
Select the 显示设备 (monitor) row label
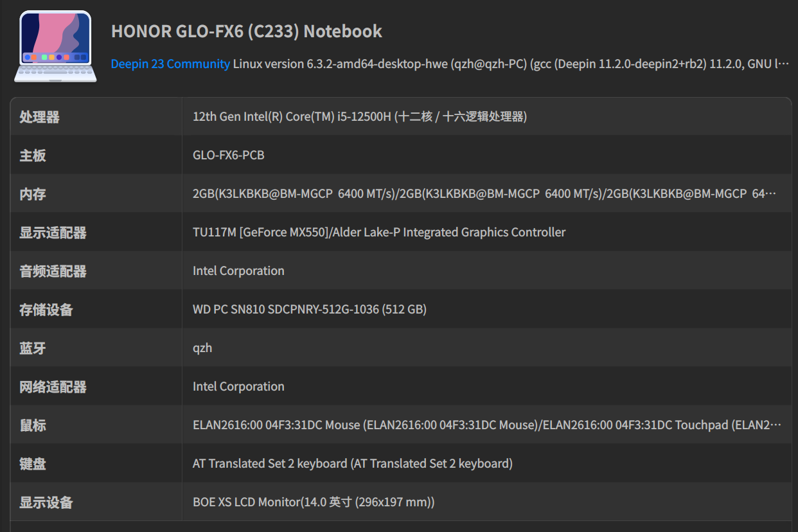tap(46, 502)
